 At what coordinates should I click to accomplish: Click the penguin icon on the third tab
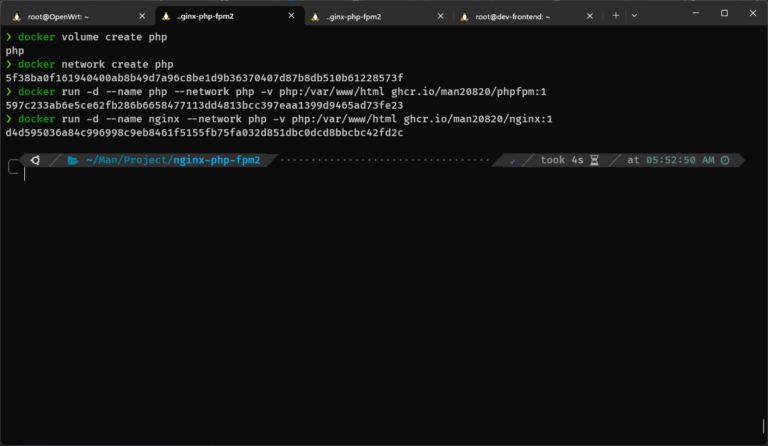316,17
